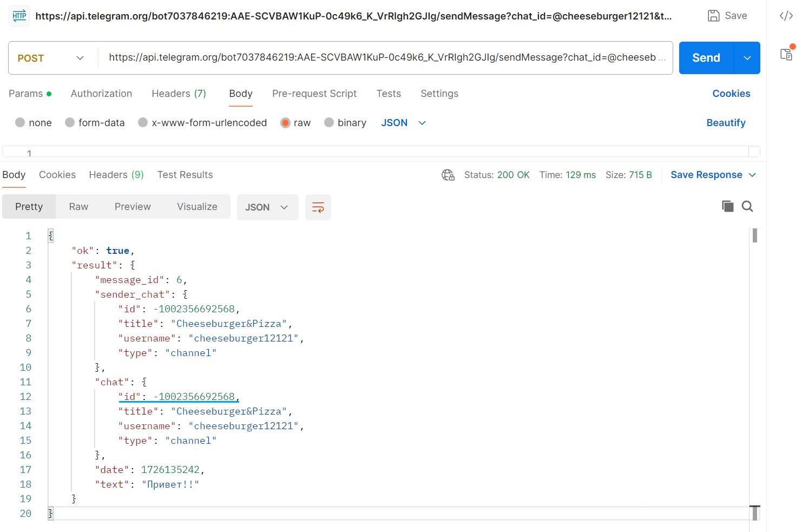Switch response view to Visualize
802x532 pixels.
(x=197, y=207)
